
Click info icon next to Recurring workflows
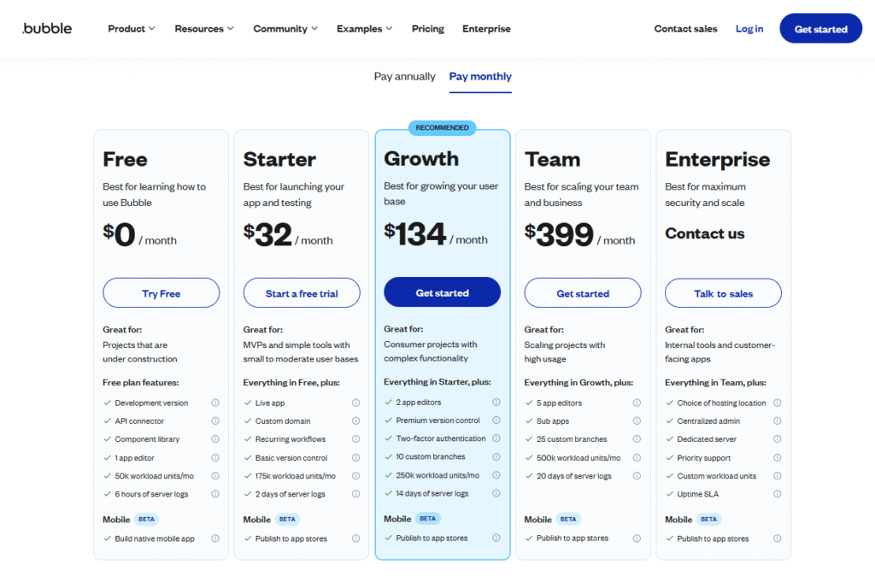(355, 439)
